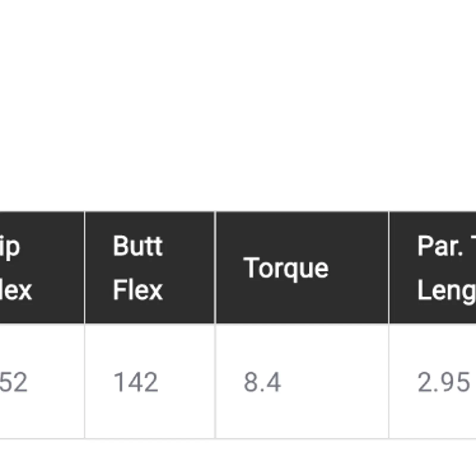Viewport: 476px width, 476px height.
Task: Click the cut-off header cell left of Butt Flex
Action: click(x=42, y=267)
